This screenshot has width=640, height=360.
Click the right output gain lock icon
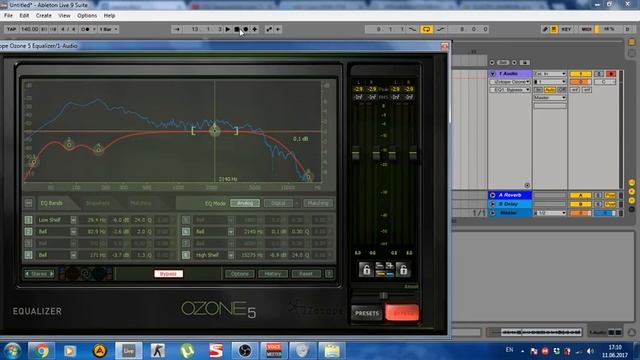[x=403, y=270]
